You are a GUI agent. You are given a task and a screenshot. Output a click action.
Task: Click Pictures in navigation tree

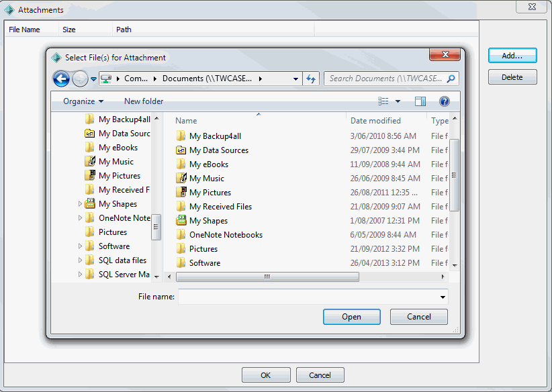click(113, 232)
